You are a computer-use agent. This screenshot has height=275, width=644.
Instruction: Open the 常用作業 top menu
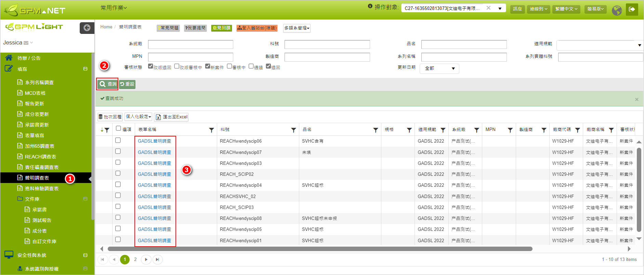click(x=114, y=8)
